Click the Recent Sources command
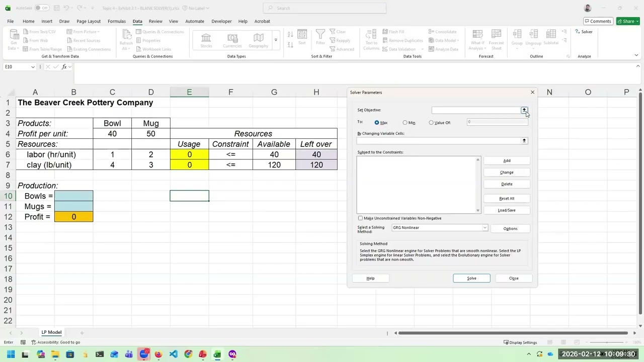This screenshot has width=644, height=362. (83, 40)
